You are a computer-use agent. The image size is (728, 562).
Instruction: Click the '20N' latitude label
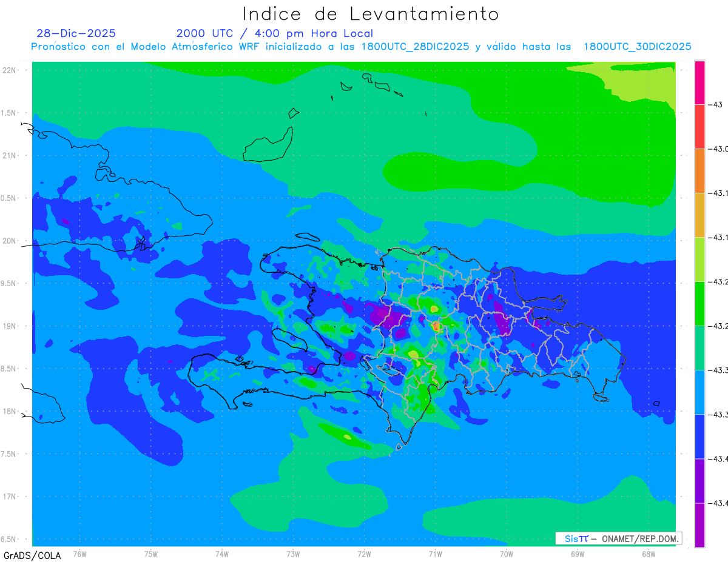[x=10, y=241]
